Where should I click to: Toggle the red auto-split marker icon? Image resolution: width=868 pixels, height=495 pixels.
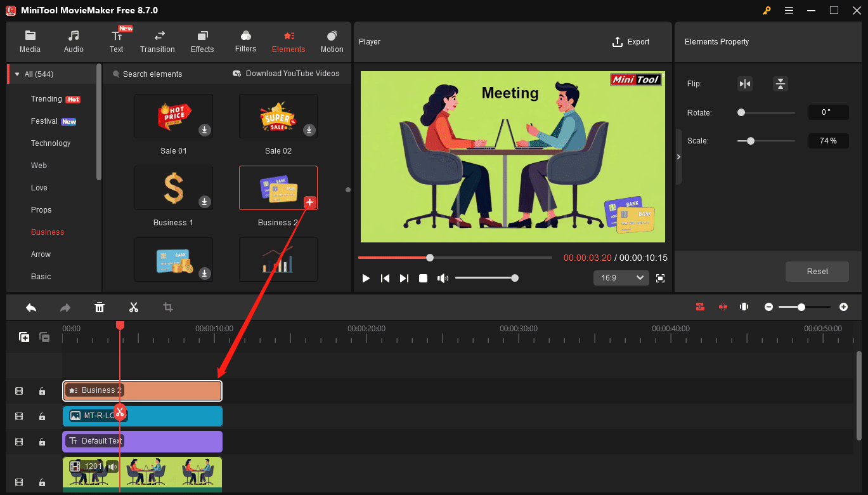(723, 307)
